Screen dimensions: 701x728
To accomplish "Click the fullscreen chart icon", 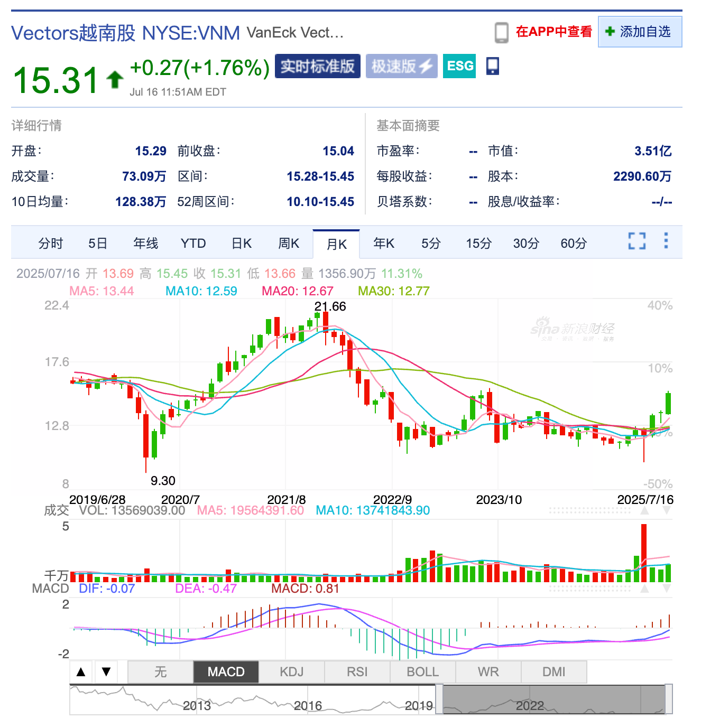I will point(638,241).
